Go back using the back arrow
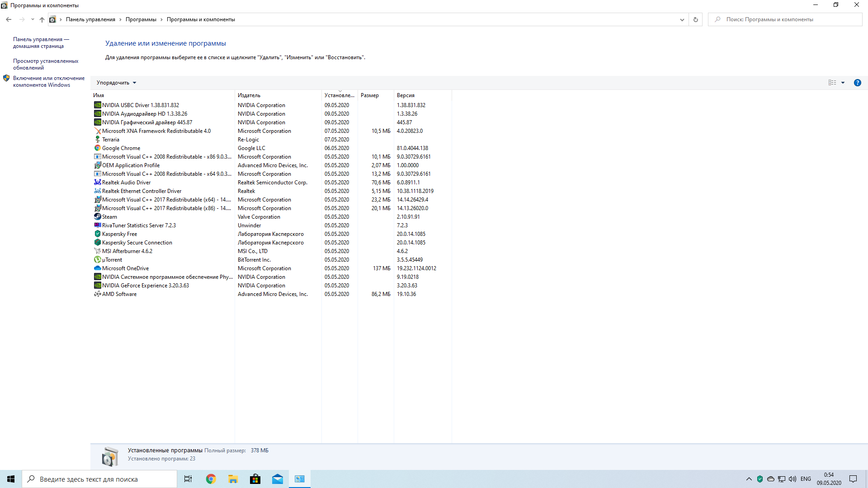The image size is (868, 488). pyautogui.click(x=9, y=19)
